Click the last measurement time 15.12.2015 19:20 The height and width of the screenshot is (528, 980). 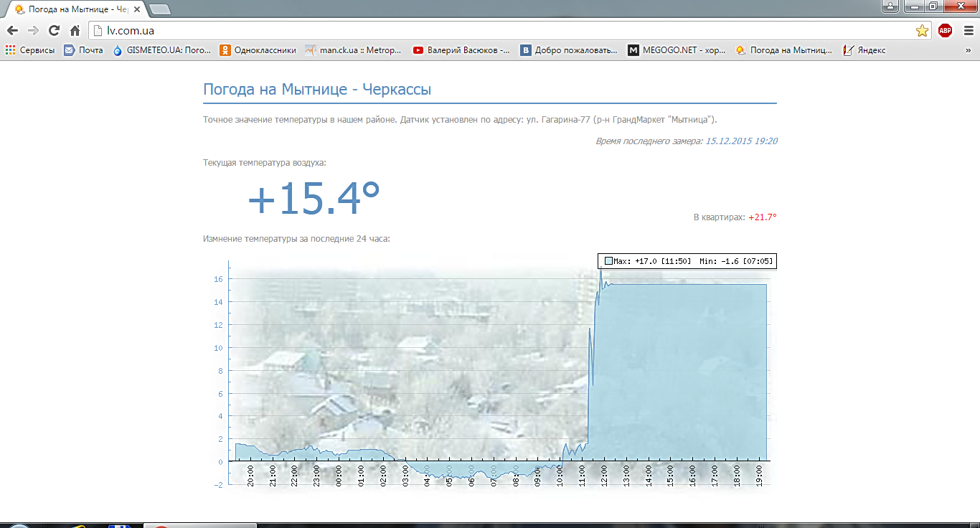742,141
